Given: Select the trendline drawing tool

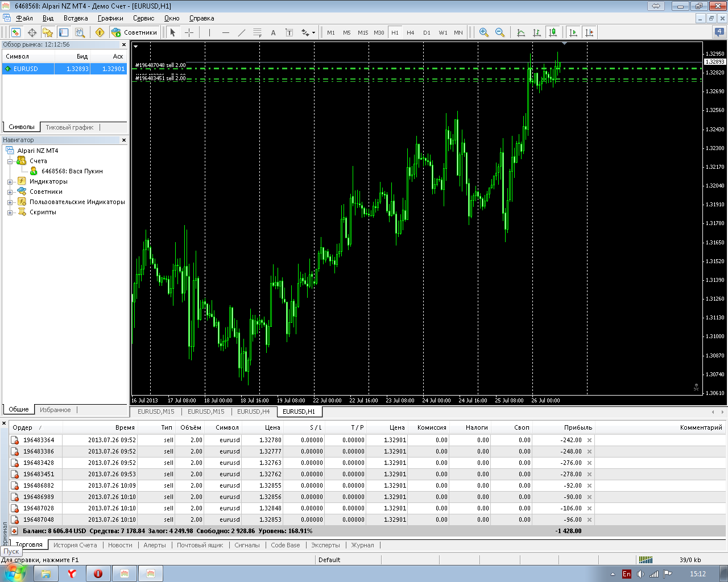Looking at the screenshot, I should 242,32.
